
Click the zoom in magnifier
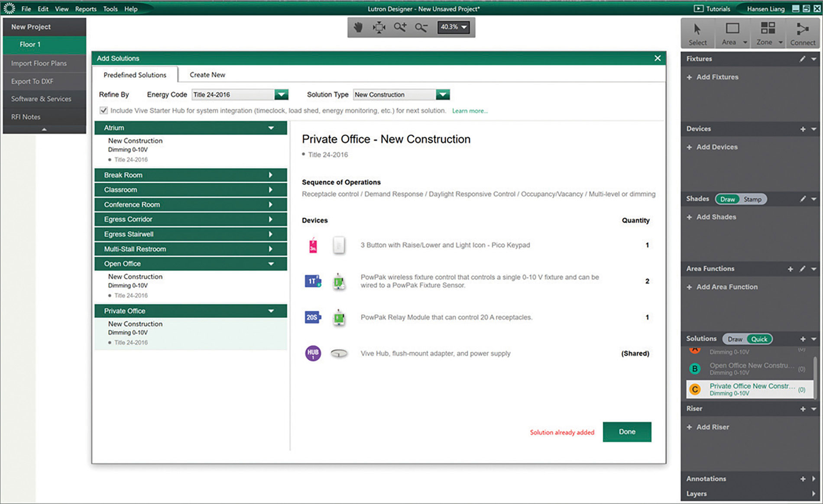click(400, 27)
